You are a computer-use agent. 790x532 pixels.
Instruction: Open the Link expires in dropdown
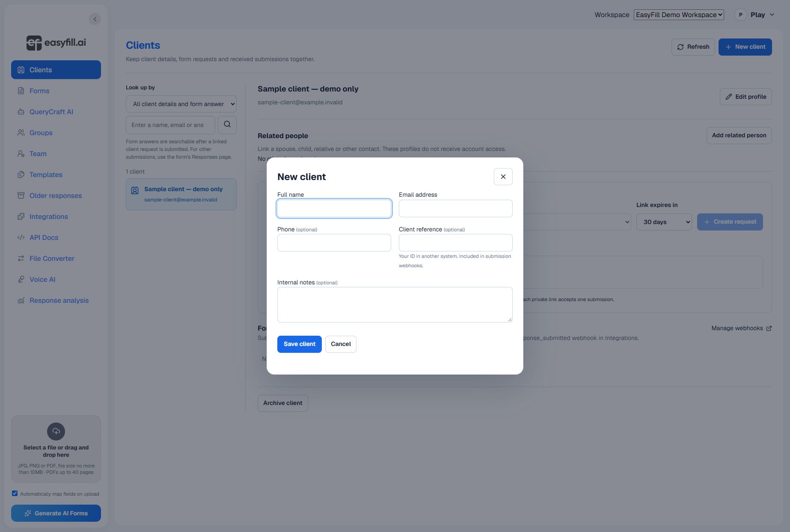664,222
